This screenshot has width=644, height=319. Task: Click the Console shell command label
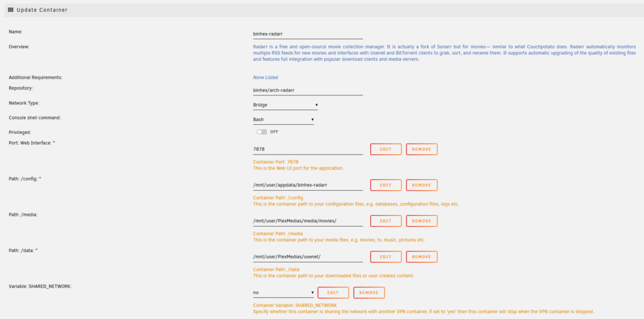click(x=35, y=117)
